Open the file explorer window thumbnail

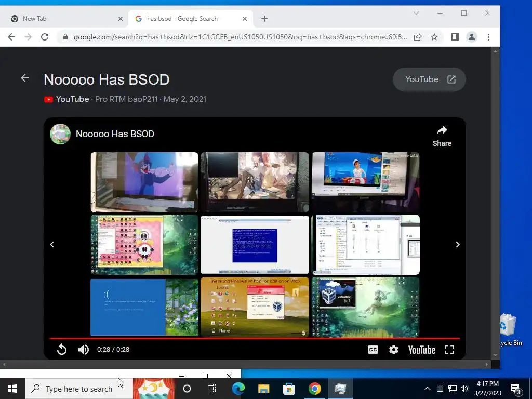click(x=366, y=244)
